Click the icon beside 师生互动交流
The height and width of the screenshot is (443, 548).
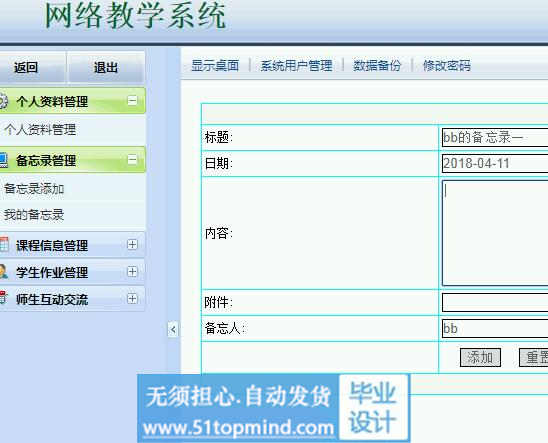coord(3,299)
